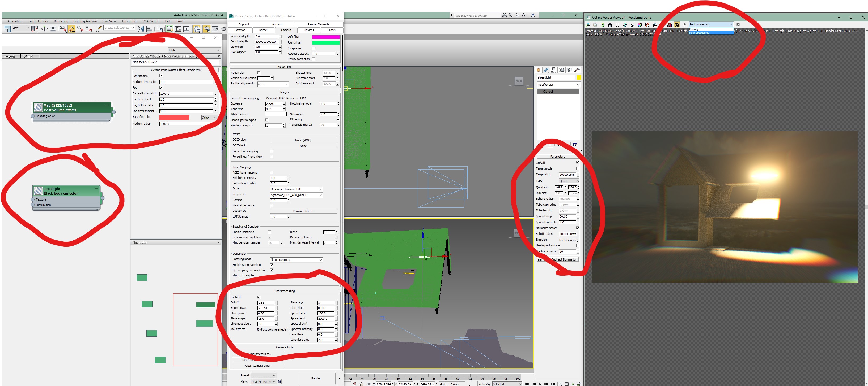The image size is (868, 386).
Task: Pause rendering in Octane viewport
Action: pos(617,25)
